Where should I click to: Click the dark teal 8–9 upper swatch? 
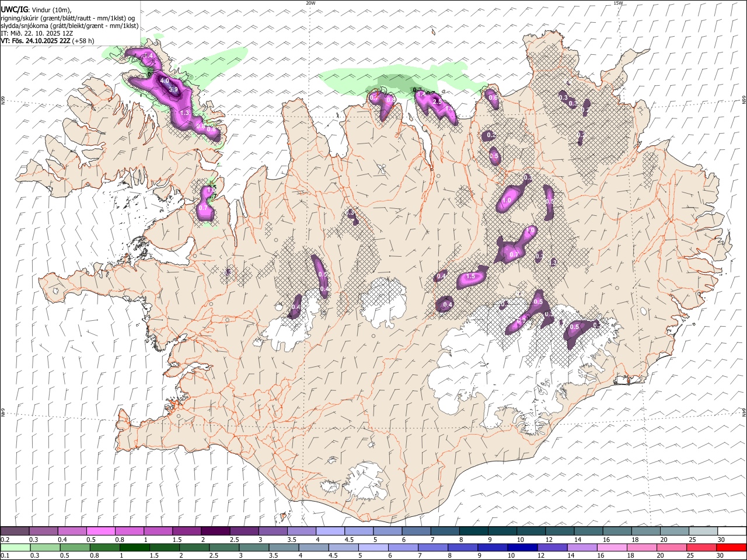474,531
